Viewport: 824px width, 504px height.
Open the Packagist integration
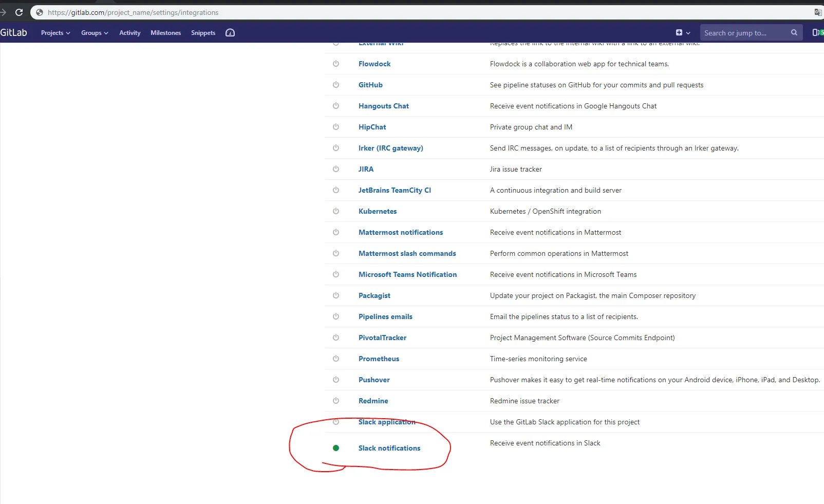pos(374,295)
